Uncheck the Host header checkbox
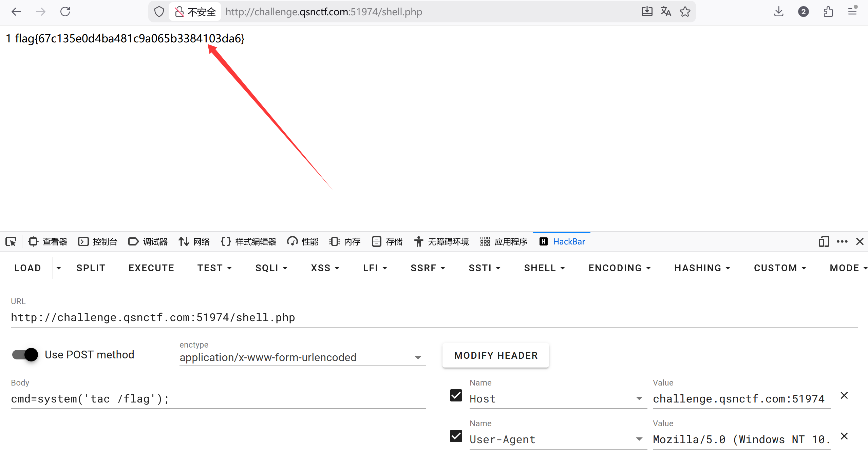 click(x=456, y=395)
